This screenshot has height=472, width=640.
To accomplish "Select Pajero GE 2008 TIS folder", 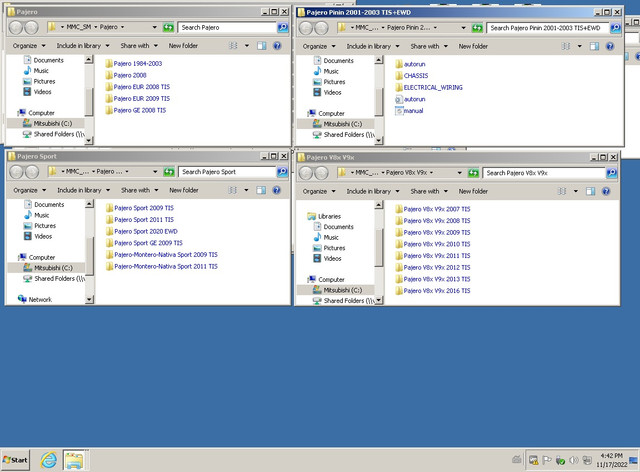I will pyautogui.click(x=136, y=111).
